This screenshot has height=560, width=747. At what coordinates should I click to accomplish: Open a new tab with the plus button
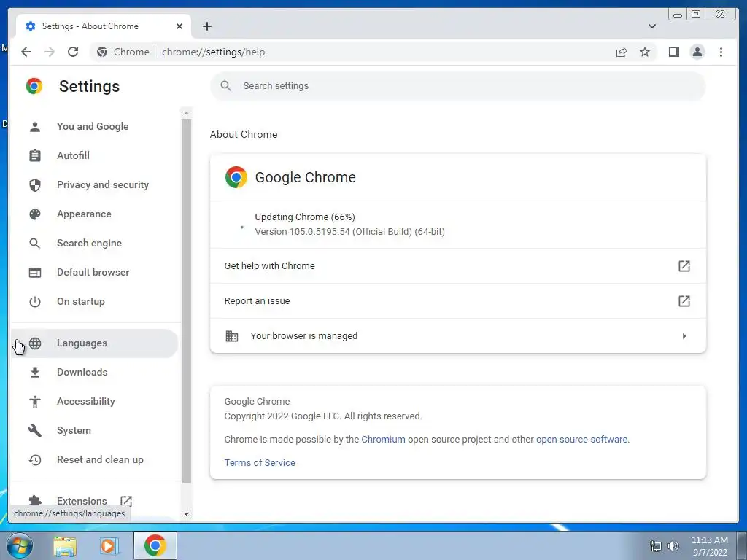[x=206, y=26]
